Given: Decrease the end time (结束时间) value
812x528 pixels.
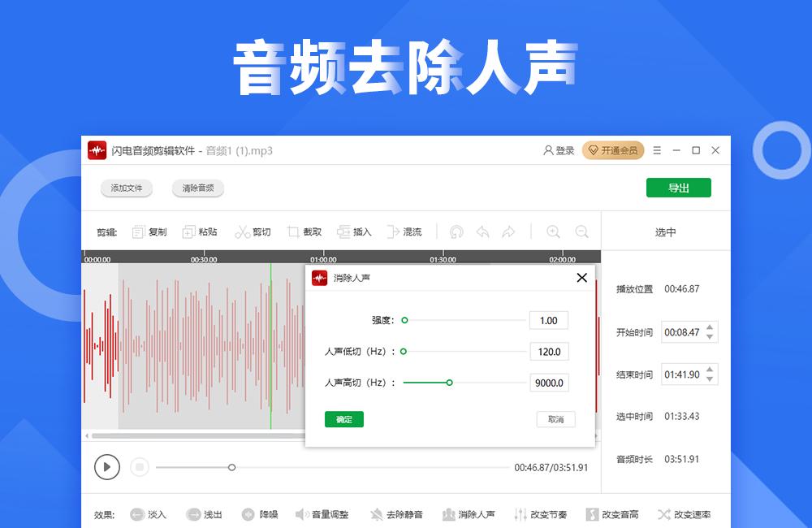Looking at the screenshot, I should (x=710, y=379).
